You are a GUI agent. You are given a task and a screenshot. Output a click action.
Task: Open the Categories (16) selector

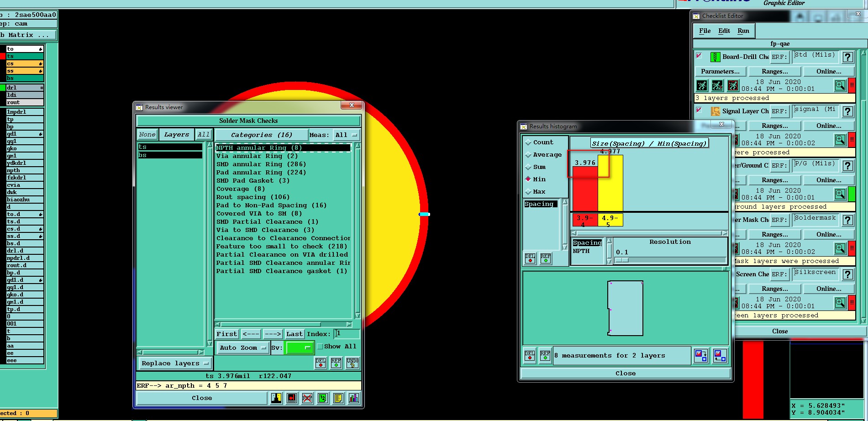261,135
